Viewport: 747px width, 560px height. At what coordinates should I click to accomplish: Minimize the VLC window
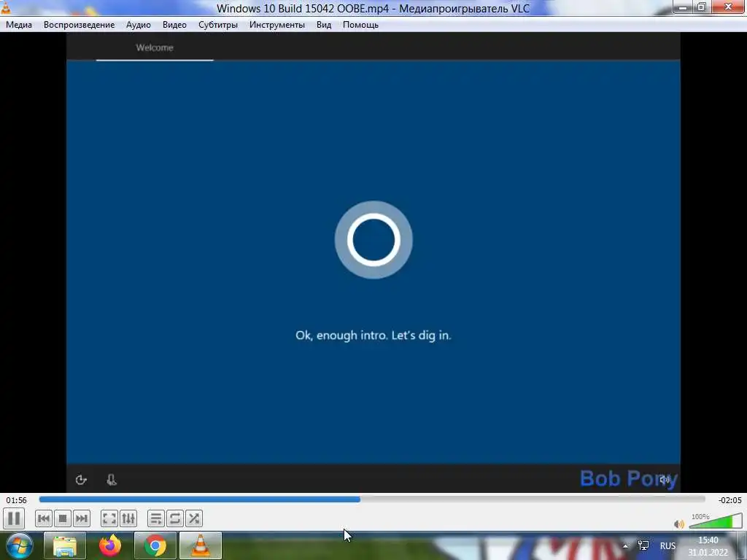pyautogui.click(x=683, y=7)
